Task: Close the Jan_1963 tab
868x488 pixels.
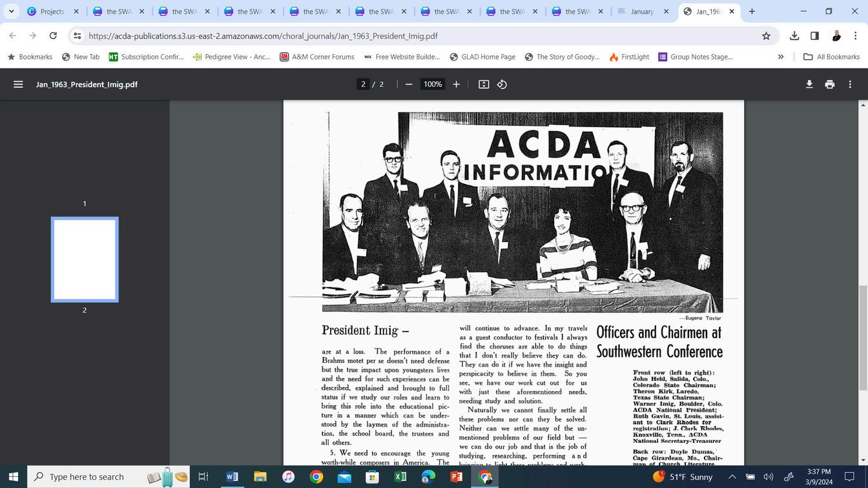Action: pos(732,12)
